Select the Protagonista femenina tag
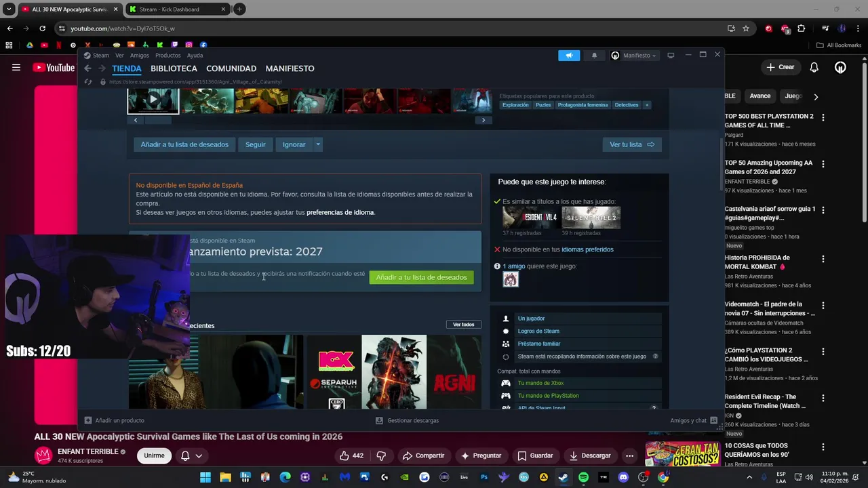 (x=583, y=105)
